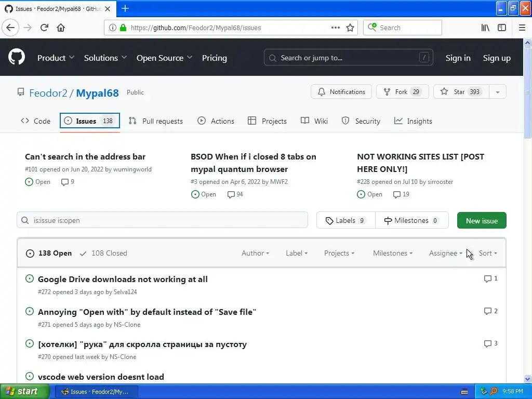
Task: Open issue 'Google Drive downloads not working at all'
Action: pyautogui.click(x=123, y=279)
